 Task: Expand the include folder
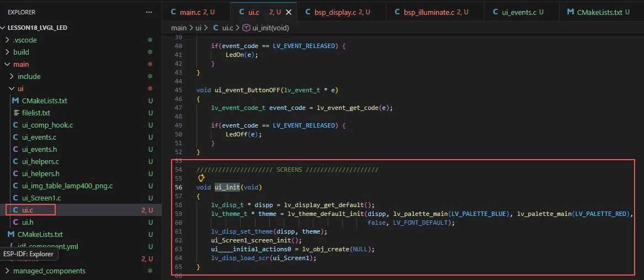pos(12,76)
